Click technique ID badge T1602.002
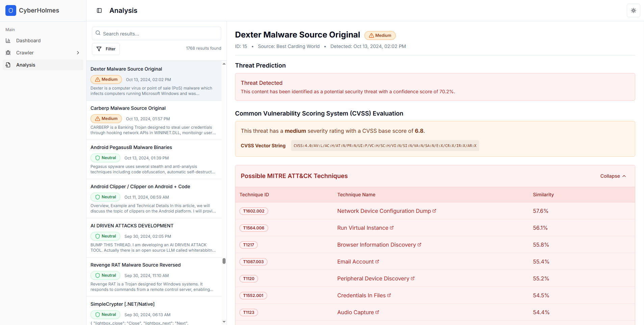This screenshot has width=644, height=325. (x=254, y=211)
